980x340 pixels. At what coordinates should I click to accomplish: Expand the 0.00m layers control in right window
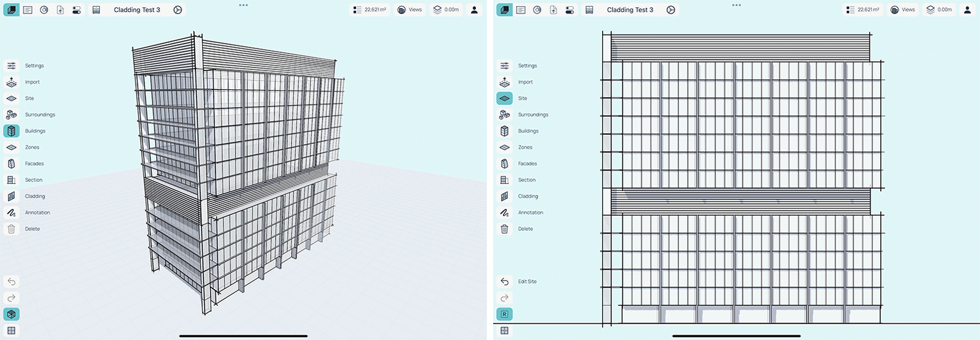click(x=940, y=10)
